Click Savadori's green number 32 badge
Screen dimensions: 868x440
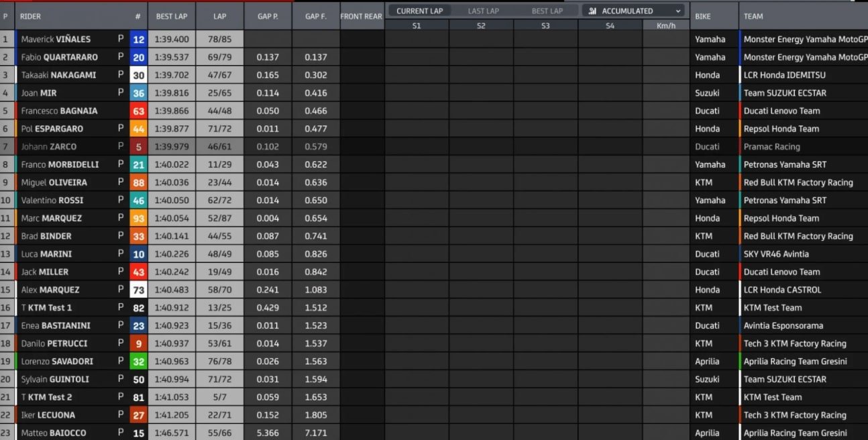pos(138,362)
